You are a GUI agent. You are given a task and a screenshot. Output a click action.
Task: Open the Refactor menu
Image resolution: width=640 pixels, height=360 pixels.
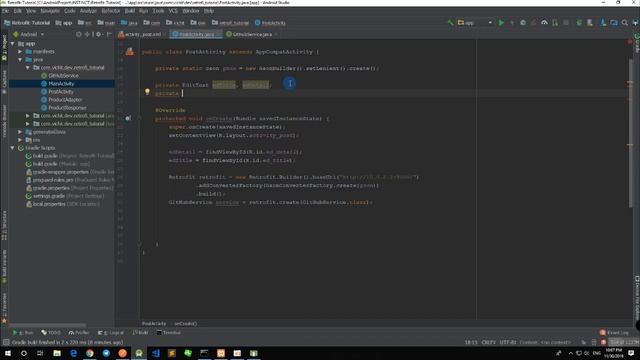click(111, 11)
